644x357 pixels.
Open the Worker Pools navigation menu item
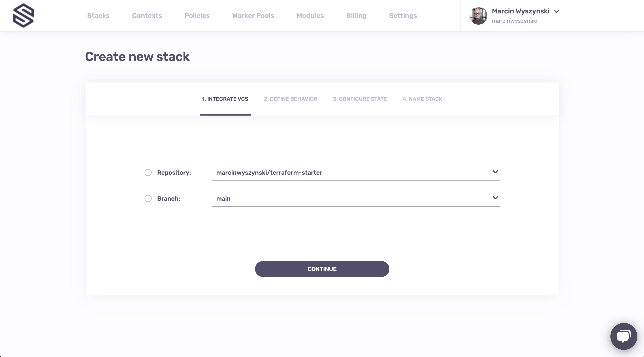click(x=253, y=15)
